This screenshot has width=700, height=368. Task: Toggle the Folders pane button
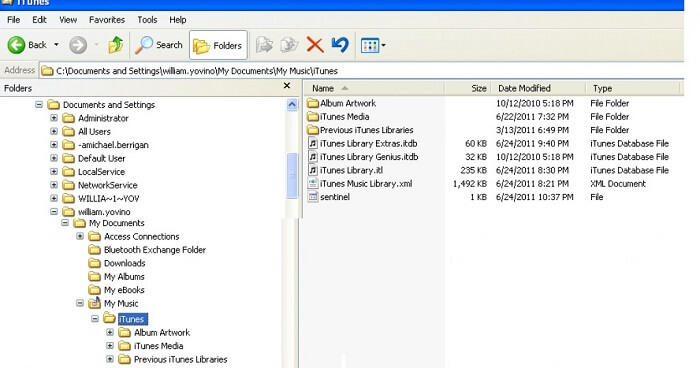[x=218, y=45]
